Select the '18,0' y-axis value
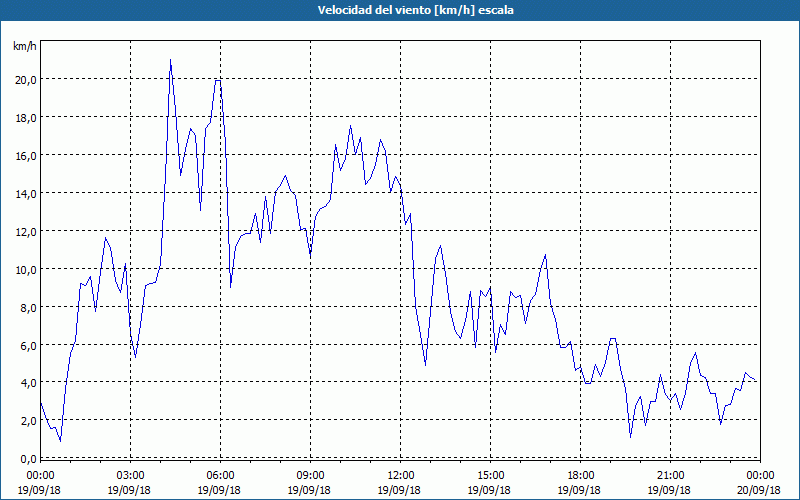This screenshot has width=800, height=500. coord(26,118)
